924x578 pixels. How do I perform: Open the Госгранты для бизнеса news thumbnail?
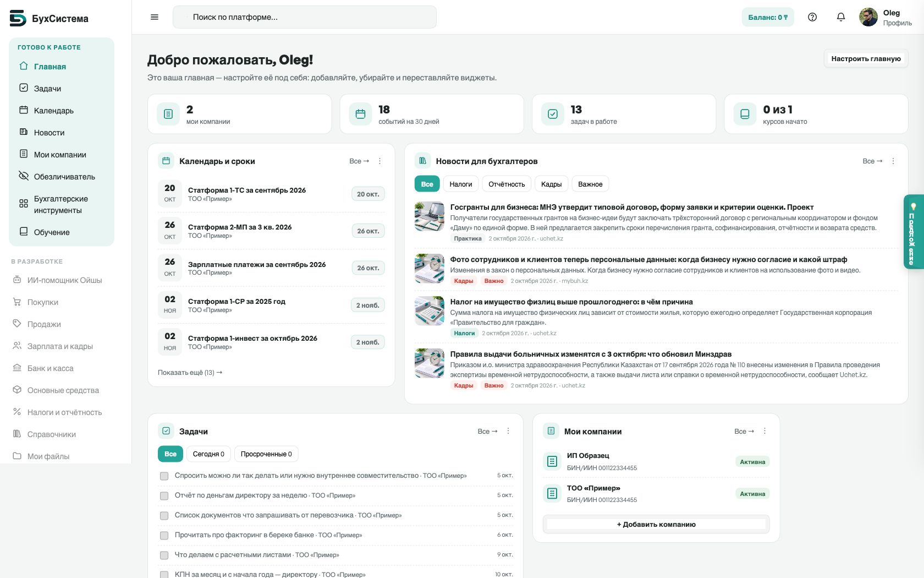click(x=430, y=216)
